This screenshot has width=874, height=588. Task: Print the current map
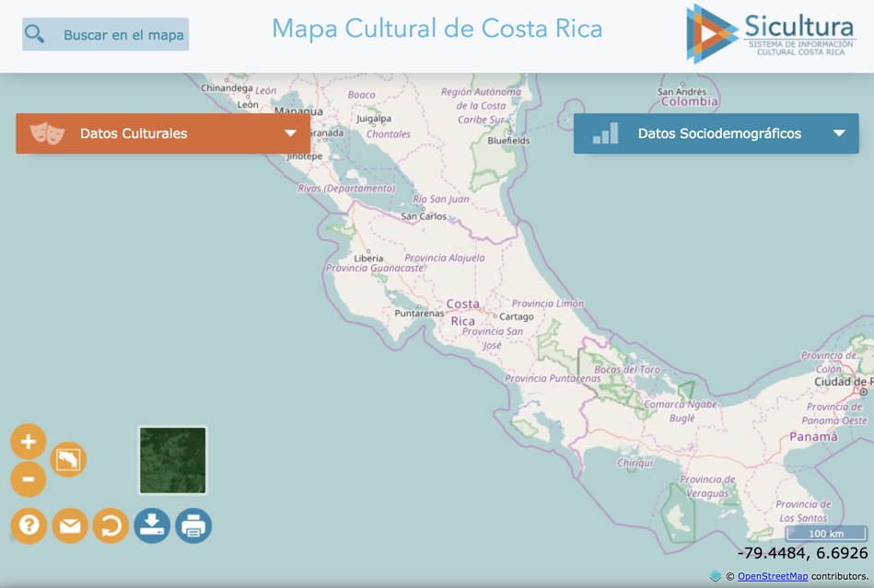click(193, 525)
